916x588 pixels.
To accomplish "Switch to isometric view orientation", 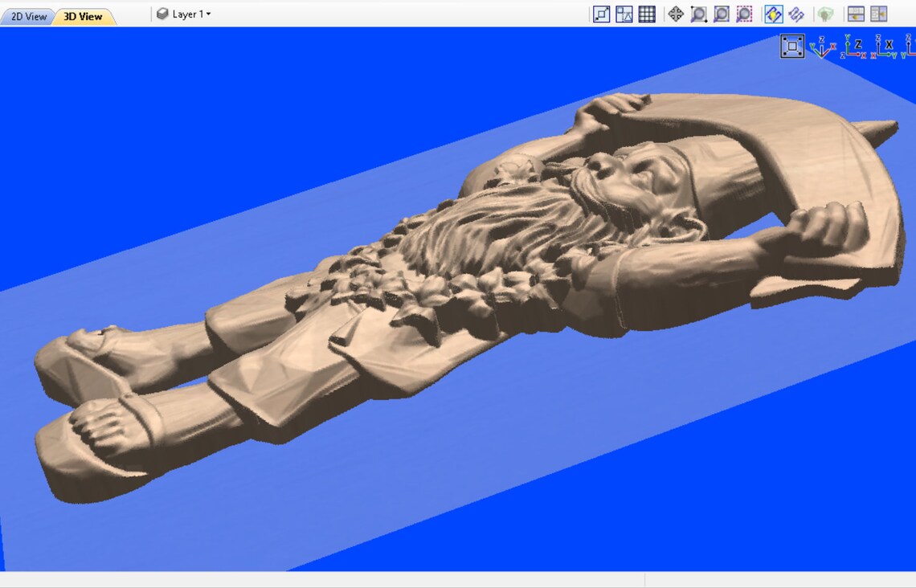I will point(822,46).
